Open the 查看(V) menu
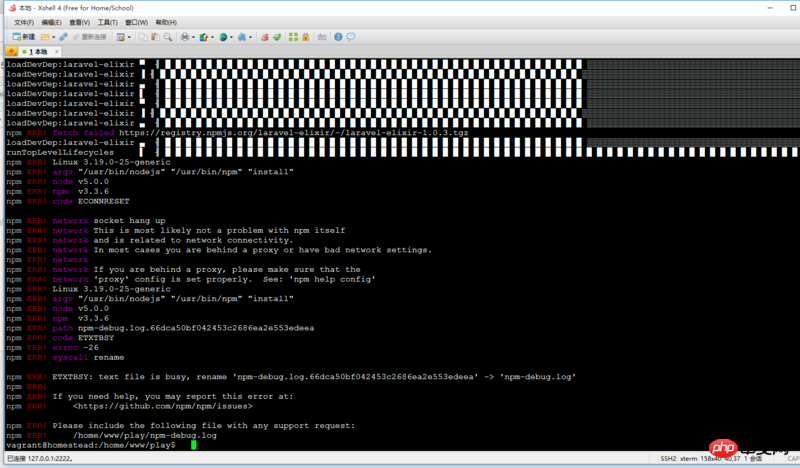The width and height of the screenshot is (800, 468). click(79, 22)
